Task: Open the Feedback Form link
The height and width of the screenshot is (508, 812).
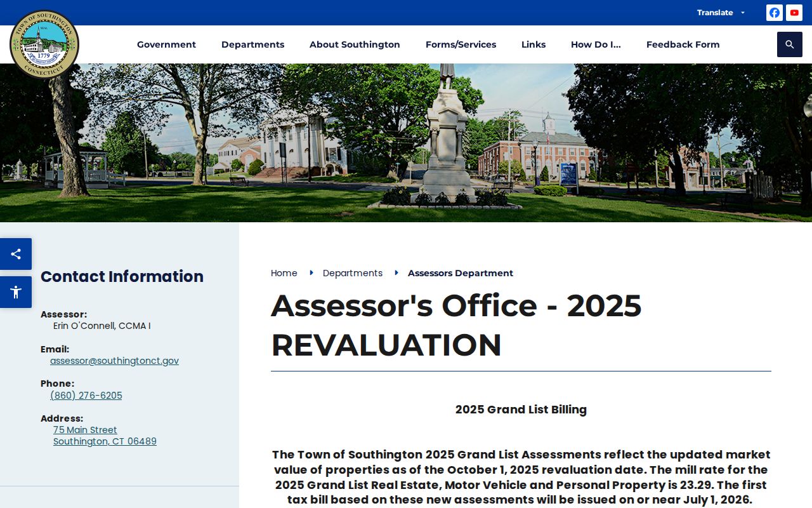Action: point(683,44)
